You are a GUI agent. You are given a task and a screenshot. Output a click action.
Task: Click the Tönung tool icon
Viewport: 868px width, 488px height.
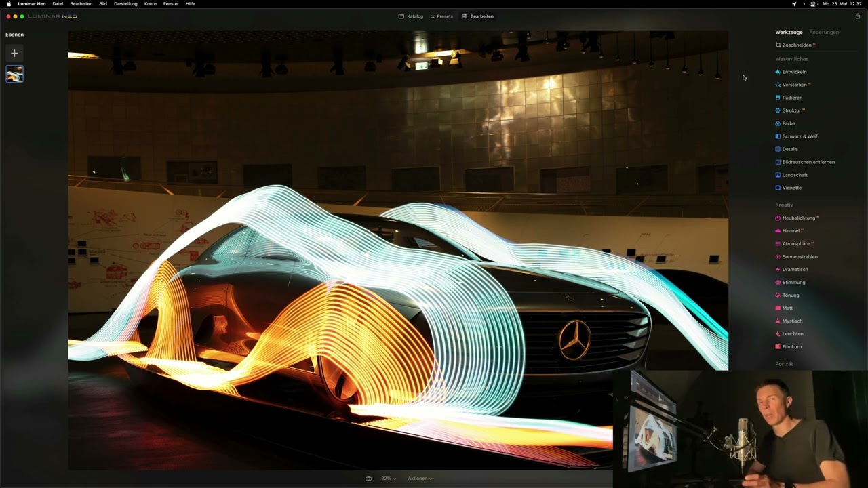778,296
